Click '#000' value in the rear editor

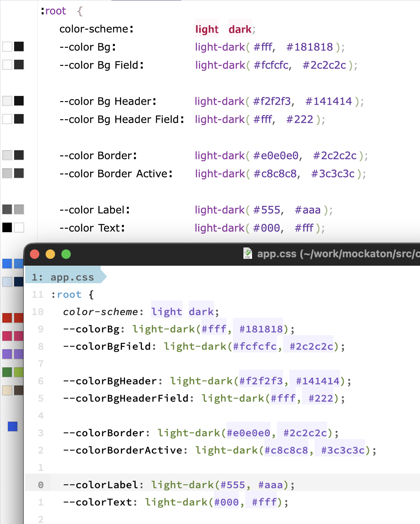267,228
